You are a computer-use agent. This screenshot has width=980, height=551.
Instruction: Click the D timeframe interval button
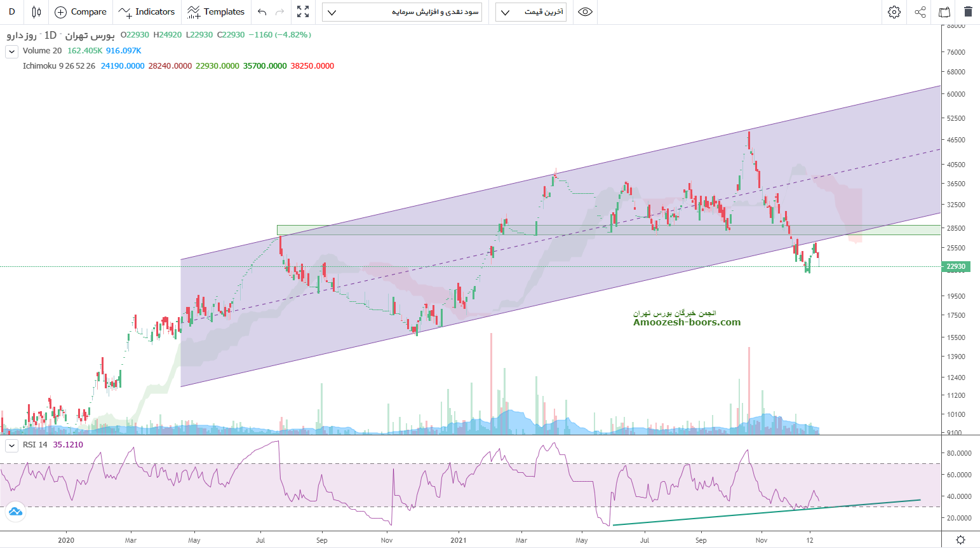[x=11, y=12]
